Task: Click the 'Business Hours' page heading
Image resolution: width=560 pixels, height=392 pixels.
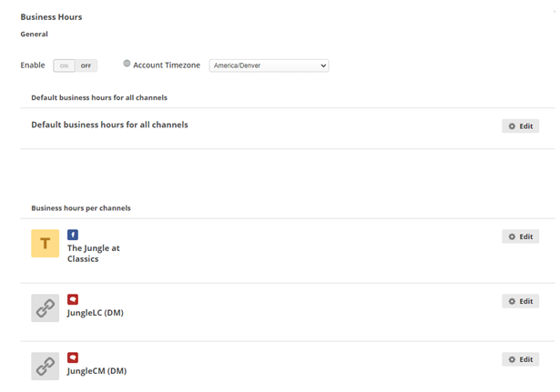Action: click(x=51, y=17)
